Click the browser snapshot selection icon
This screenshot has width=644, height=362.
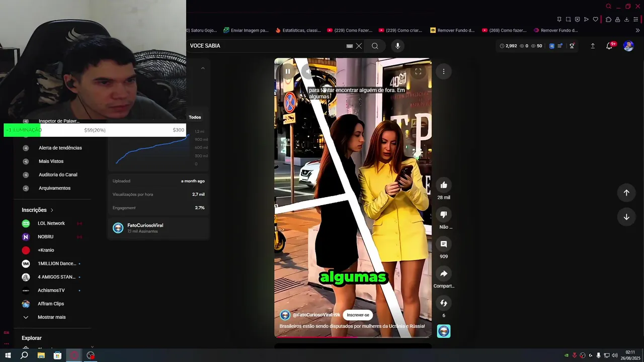click(569, 20)
